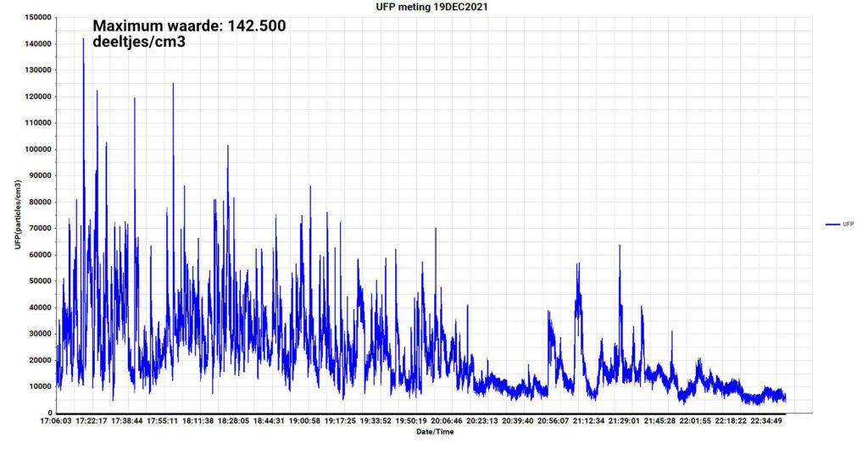Select the 0 y-axis tick label
868x449 pixels.
(49, 413)
